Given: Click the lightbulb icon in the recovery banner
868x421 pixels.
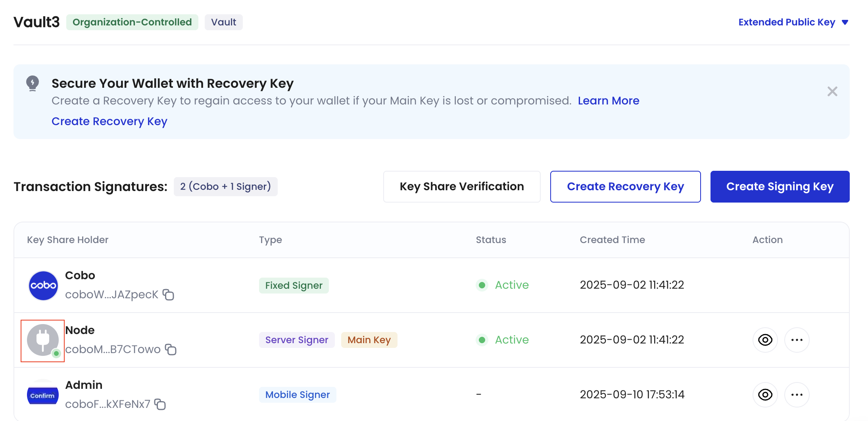Looking at the screenshot, I should (33, 83).
